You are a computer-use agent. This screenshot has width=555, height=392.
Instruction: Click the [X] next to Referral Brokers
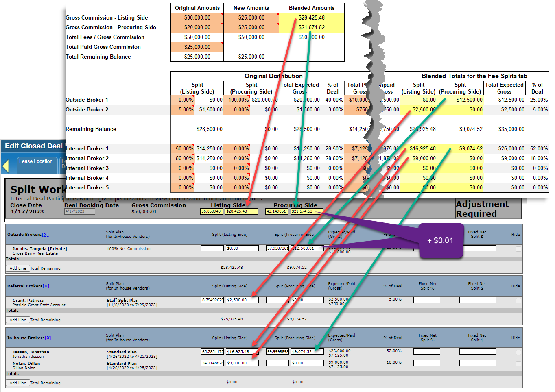click(x=46, y=286)
